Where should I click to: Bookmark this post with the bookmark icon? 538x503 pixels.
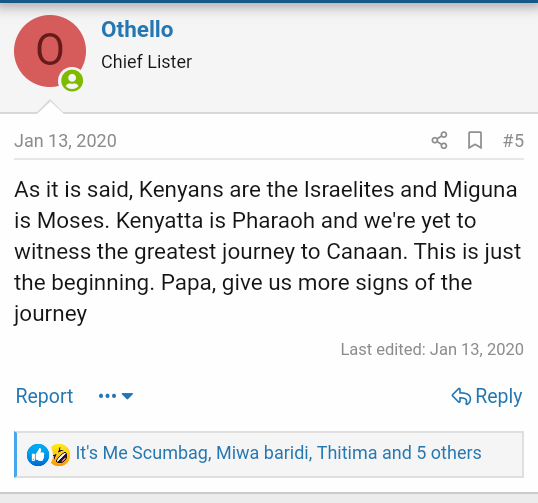point(475,140)
